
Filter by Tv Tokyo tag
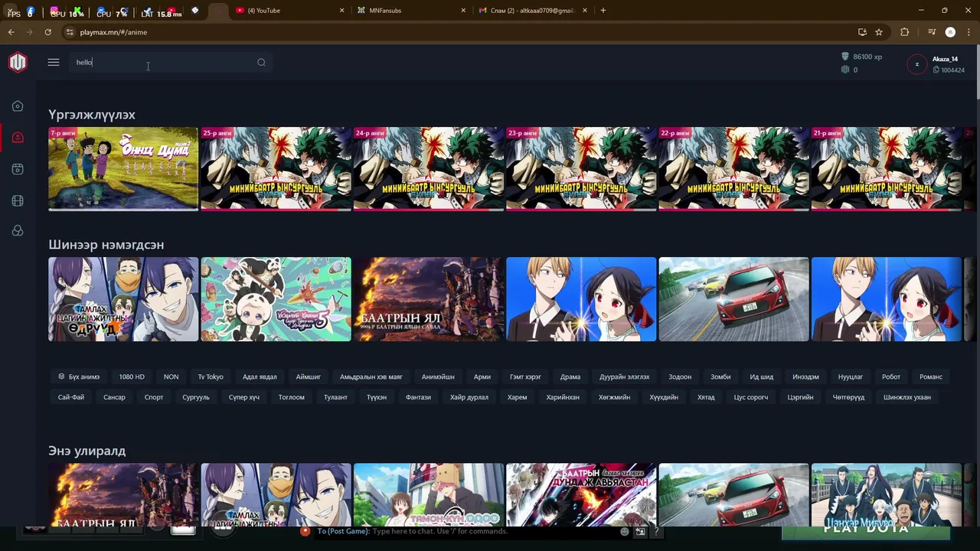211,377
